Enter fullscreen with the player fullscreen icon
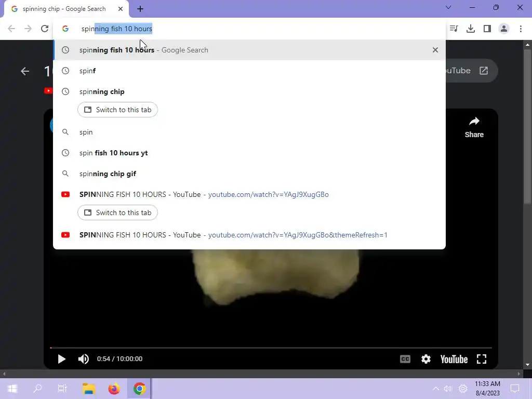Image resolution: width=532 pixels, height=399 pixels. click(482, 359)
